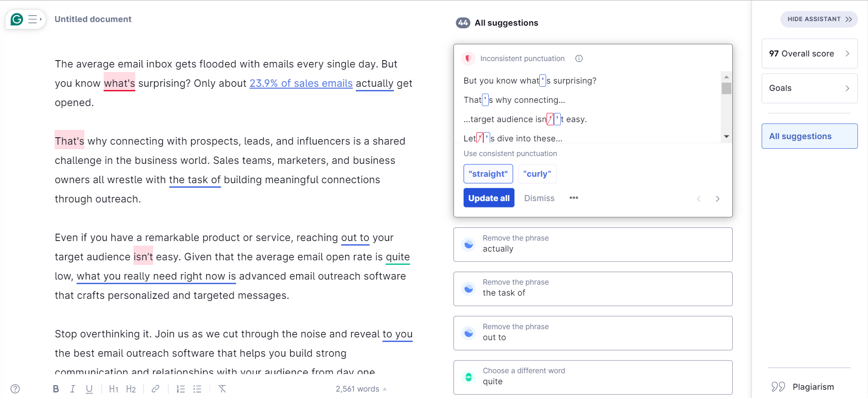Select the Heading 2 formatting icon
Viewport: 868px width, 398px height.
[131, 389]
